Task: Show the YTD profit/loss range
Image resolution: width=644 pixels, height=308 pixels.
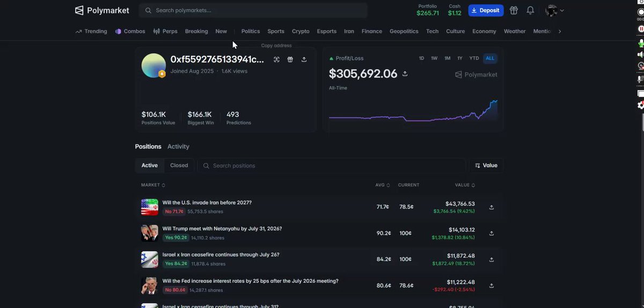Action: (x=474, y=58)
